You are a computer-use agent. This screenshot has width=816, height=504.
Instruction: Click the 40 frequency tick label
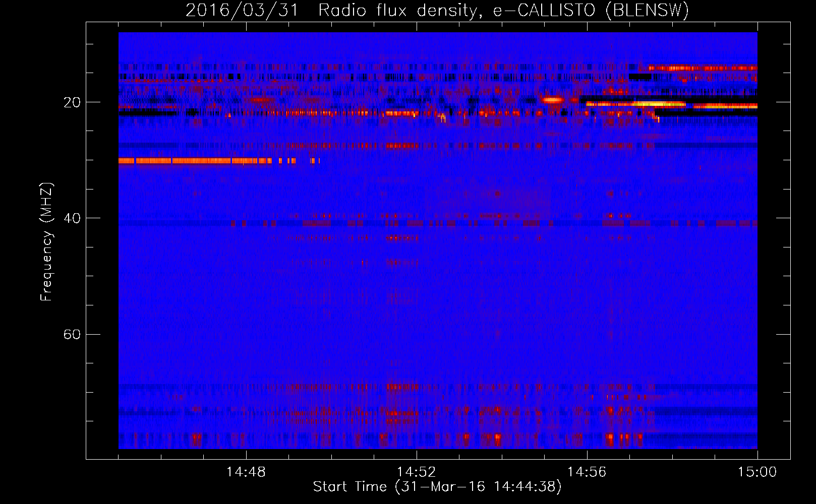(72, 218)
